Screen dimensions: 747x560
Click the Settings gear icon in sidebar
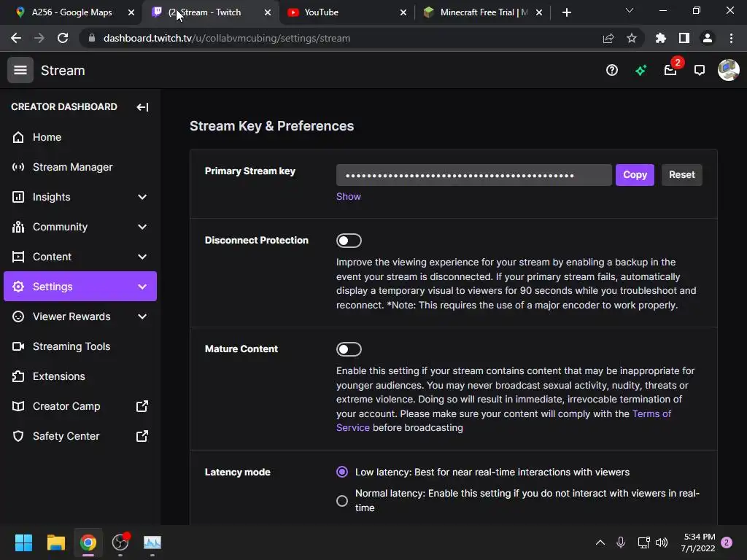point(18,287)
